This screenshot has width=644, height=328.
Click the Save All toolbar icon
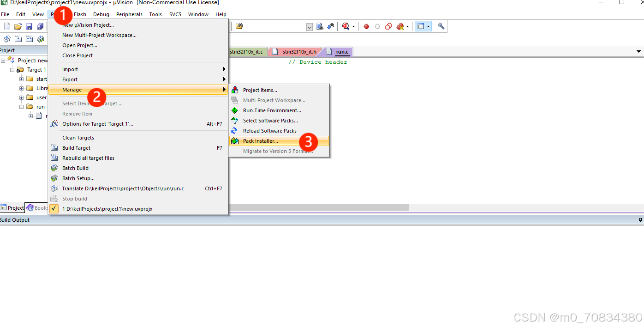coord(40,26)
